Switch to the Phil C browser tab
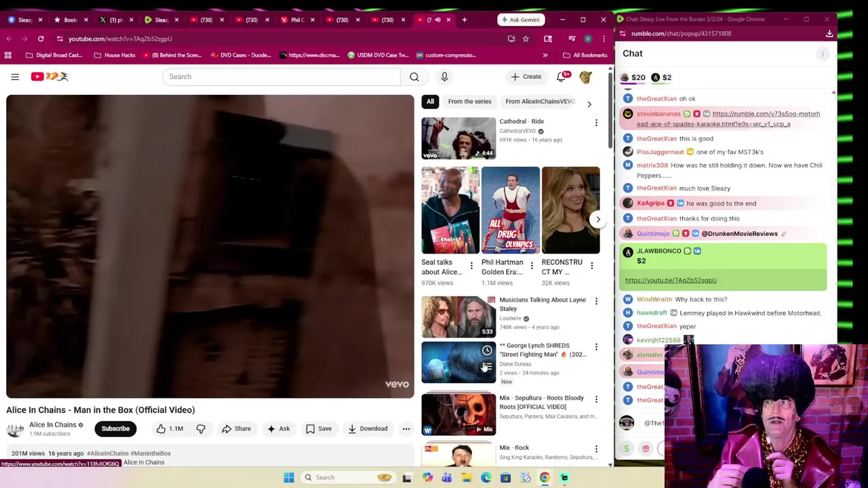Image resolution: width=868 pixels, height=488 pixels. [x=296, y=20]
